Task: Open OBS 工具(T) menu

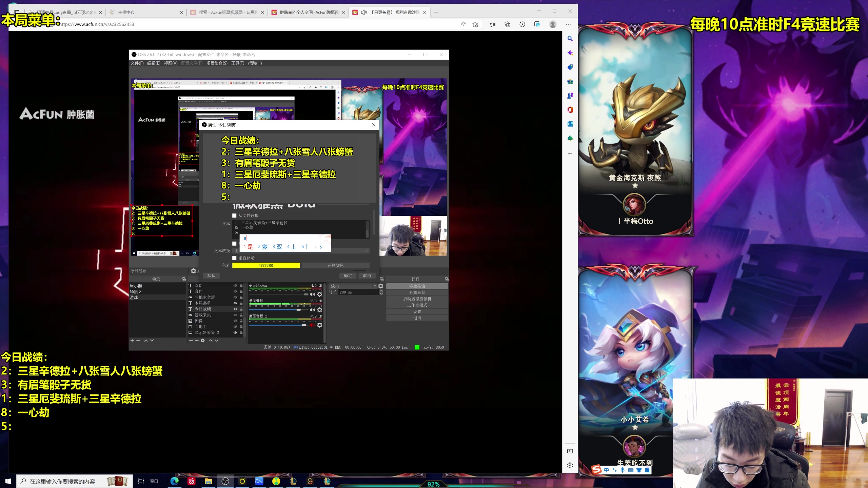Action: click(238, 63)
